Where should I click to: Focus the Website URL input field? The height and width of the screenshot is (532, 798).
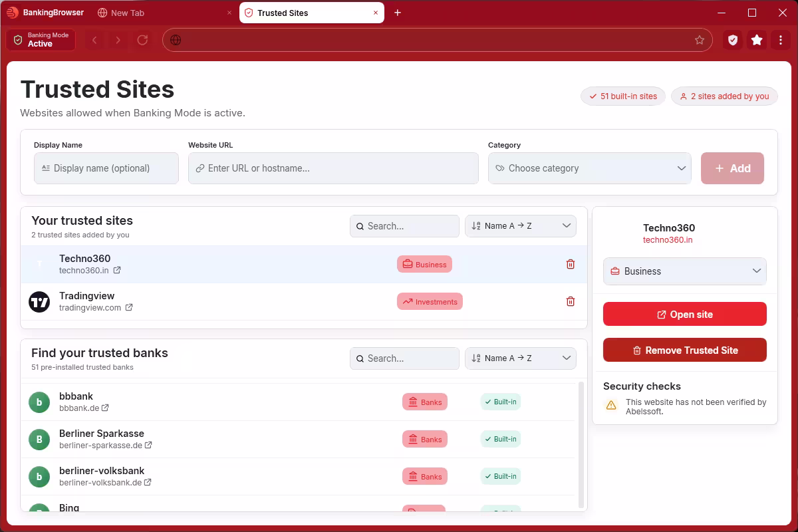(333, 168)
